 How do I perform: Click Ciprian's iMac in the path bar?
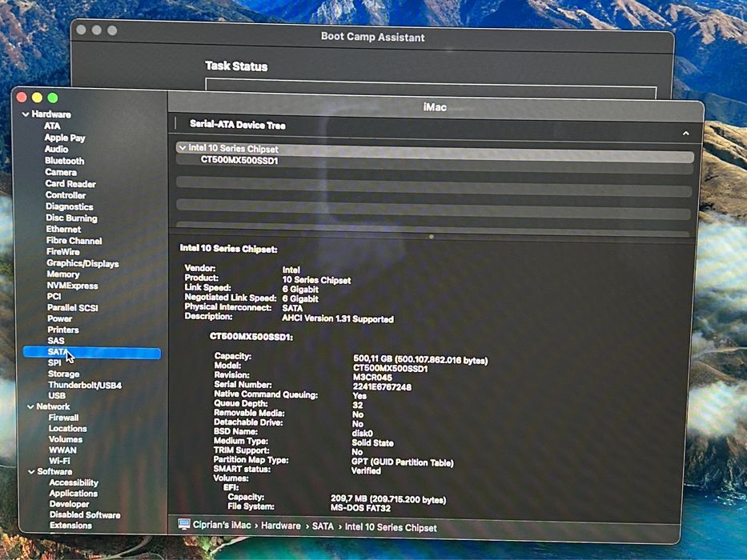(x=222, y=526)
